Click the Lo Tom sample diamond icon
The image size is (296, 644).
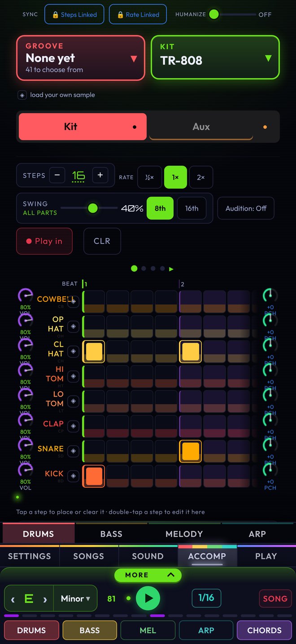coord(73,401)
